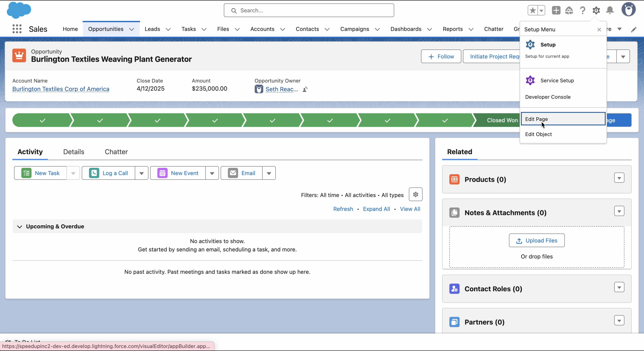644x351 pixels.
Task: Switch to the Details tab
Action: 74,152
